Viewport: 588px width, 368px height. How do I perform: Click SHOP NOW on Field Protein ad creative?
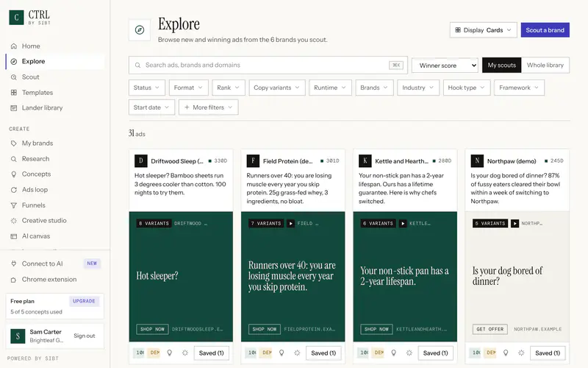click(x=265, y=329)
